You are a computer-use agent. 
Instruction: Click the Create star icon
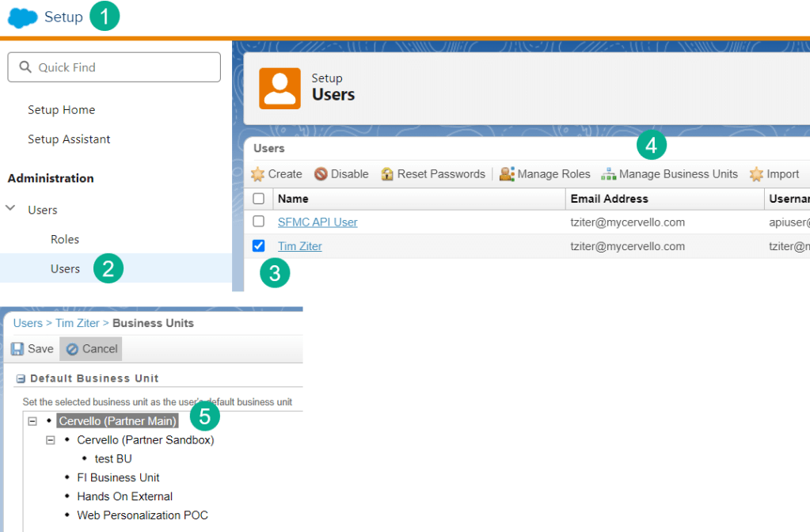point(257,174)
